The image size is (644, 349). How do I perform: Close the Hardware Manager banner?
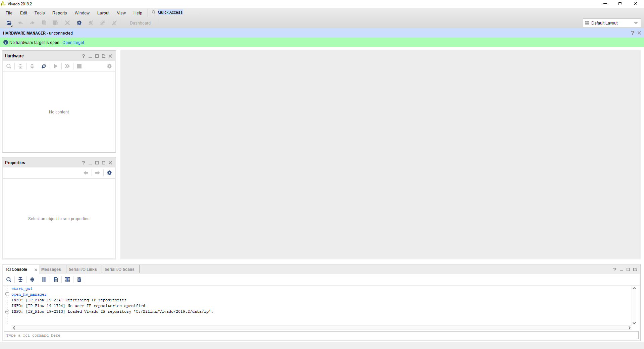(x=639, y=33)
